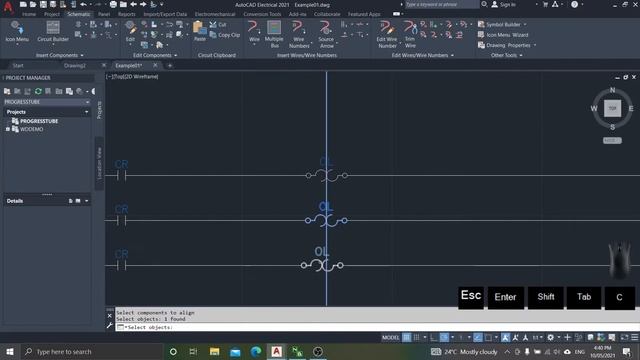
Task: Expand the Edit Wires/Wire Numbers panel
Action: tap(422, 55)
